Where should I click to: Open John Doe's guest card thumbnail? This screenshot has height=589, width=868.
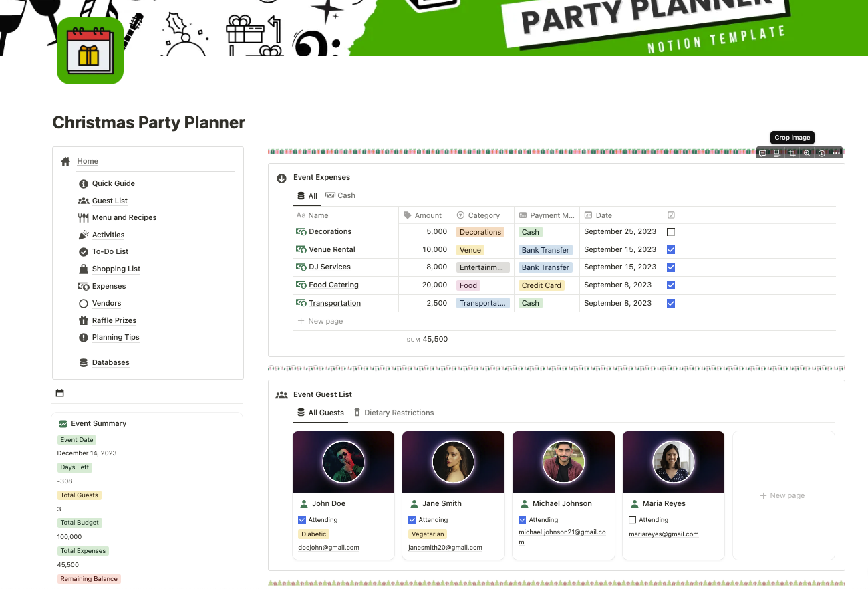[x=343, y=462]
